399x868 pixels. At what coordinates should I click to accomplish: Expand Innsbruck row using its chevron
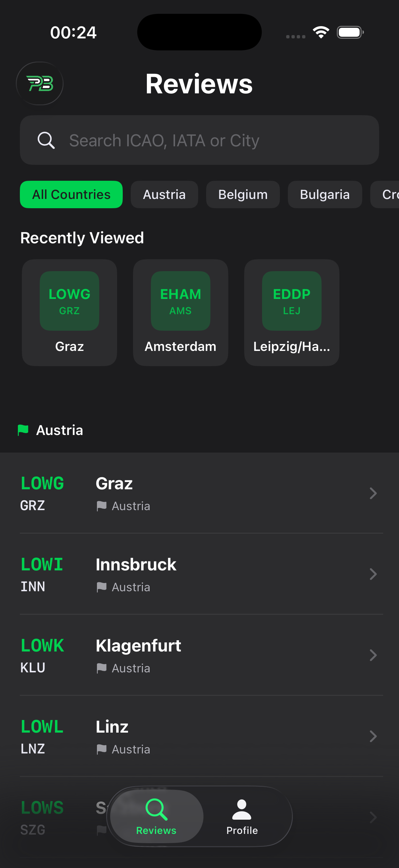coord(373,574)
